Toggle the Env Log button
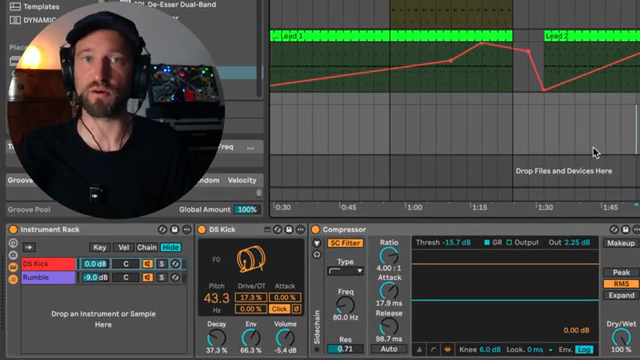 point(584,350)
